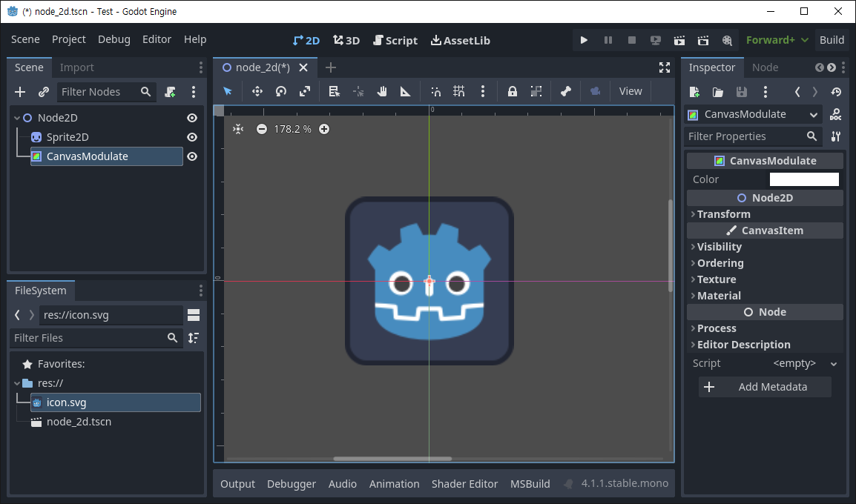Collapse the Node2D tree root
Screen dimensions: 856x504
coord(17,118)
